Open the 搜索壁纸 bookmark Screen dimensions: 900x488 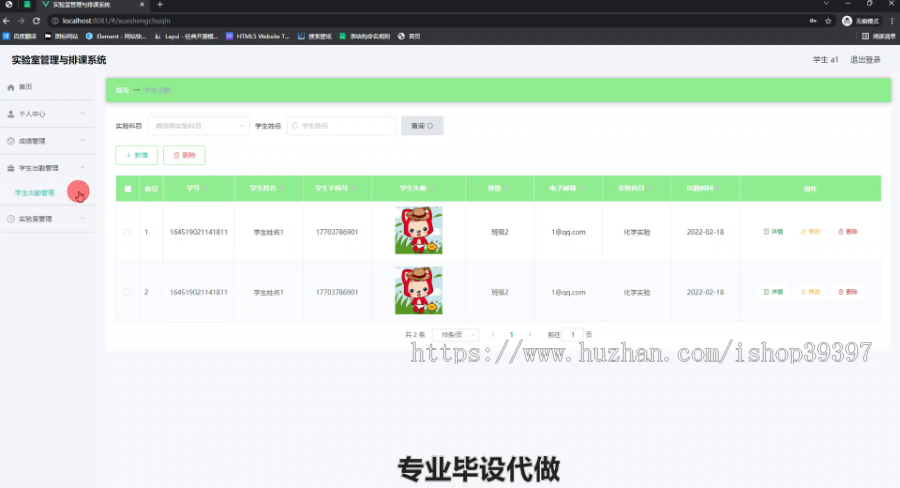315,36
